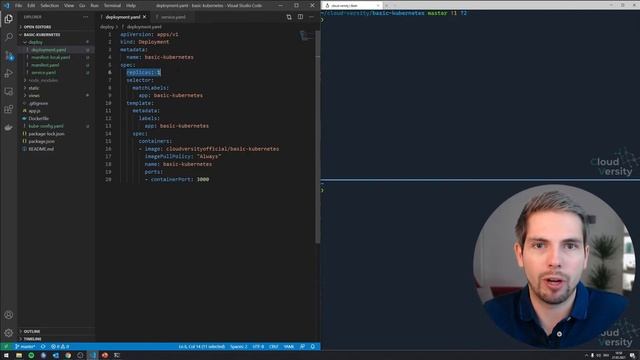Change indentation via Spaces: 2
This screenshot has height=360, width=640.
pos(239,347)
